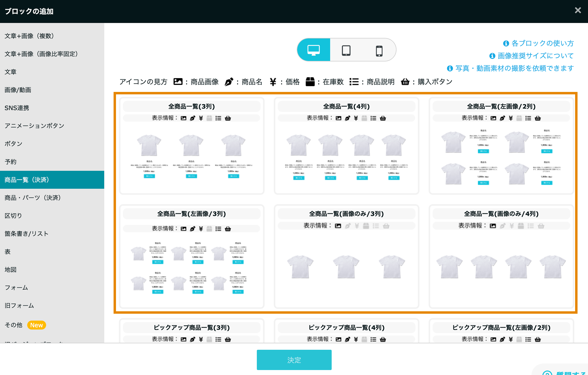This screenshot has height=375, width=588.
Task: Select 予約 category
Action: point(52,161)
